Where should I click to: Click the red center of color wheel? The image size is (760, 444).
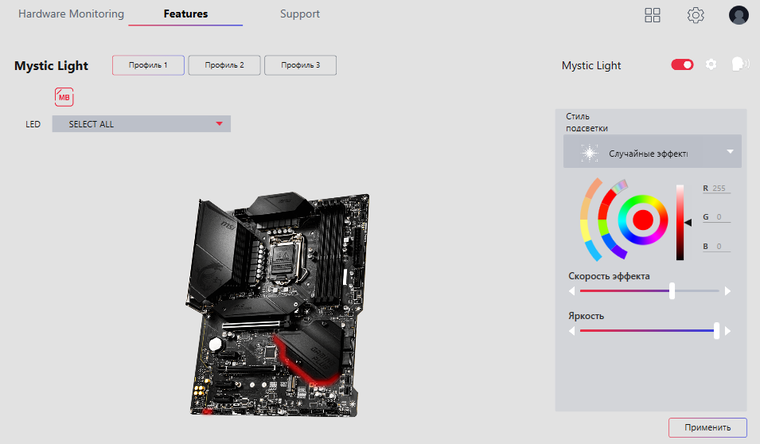pos(643,220)
